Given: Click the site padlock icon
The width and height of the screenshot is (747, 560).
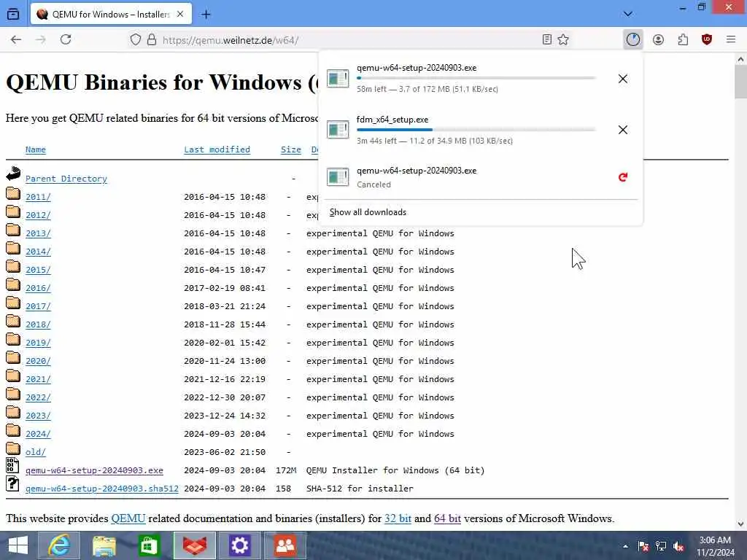Looking at the screenshot, I should (152, 39).
